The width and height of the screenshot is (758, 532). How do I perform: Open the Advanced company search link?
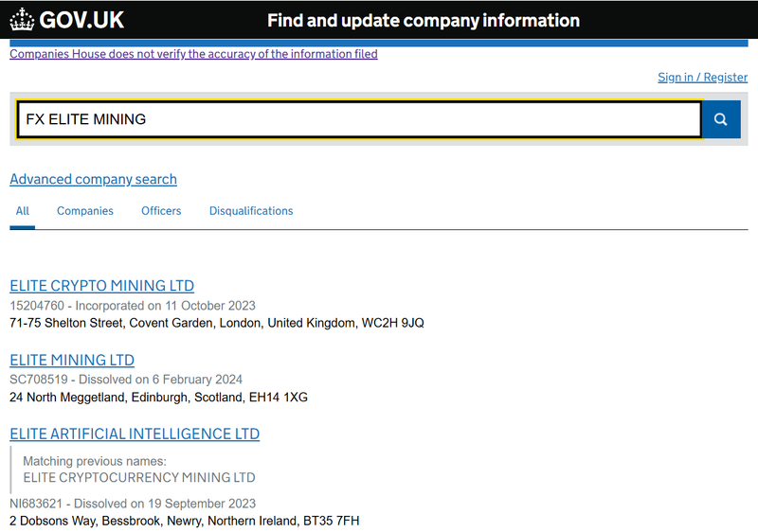pyautogui.click(x=93, y=179)
